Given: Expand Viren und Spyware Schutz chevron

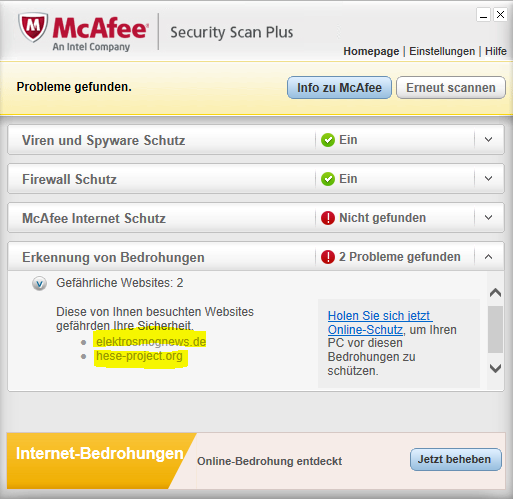Looking at the screenshot, I should tap(488, 140).
